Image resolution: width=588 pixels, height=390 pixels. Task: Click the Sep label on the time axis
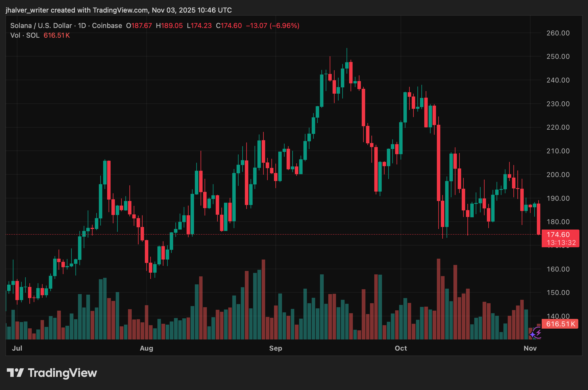pyautogui.click(x=275, y=348)
